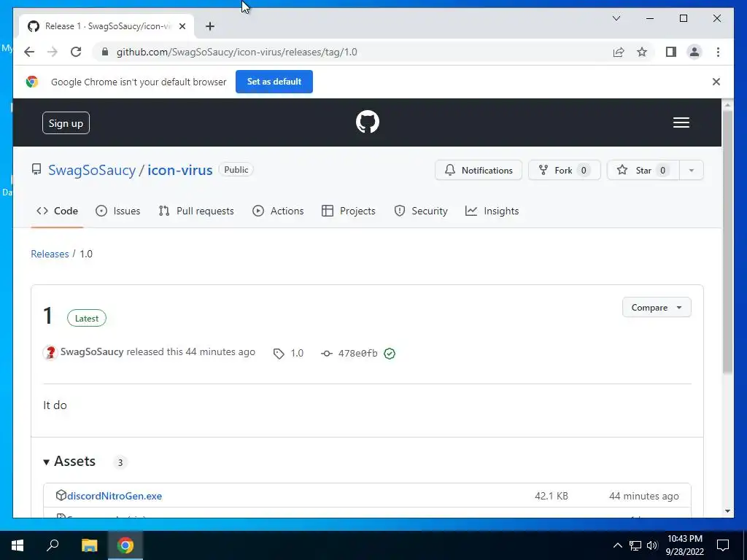The width and height of the screenshot is (747, 560).
Task: Download discordNitroGen.exe asset
Action: coord(115,496)
